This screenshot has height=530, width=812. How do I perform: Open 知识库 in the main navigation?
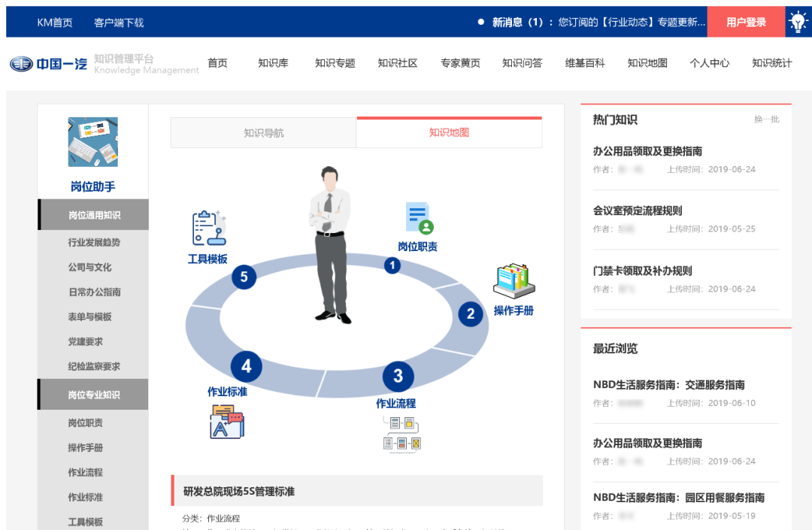pos(273,63)
